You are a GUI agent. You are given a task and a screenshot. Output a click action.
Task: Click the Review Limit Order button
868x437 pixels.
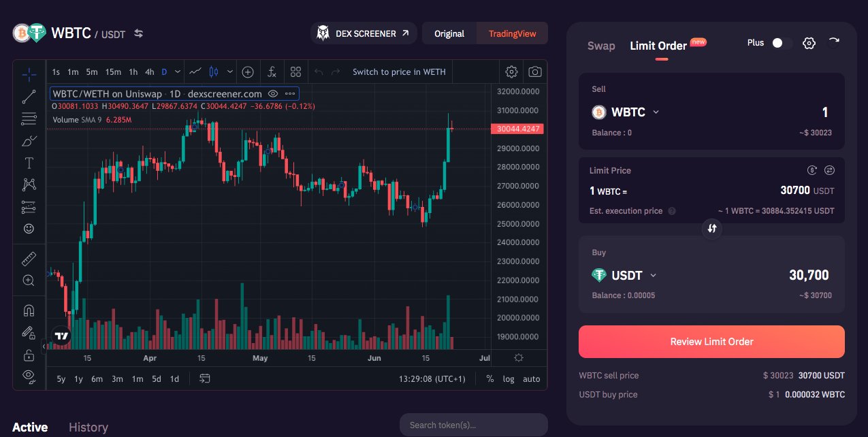[x=711, y=342]
